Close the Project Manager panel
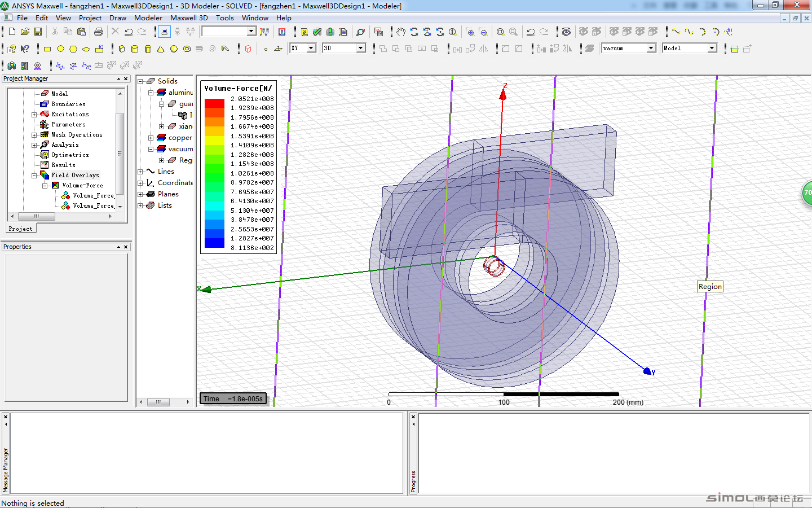 click(126, 78)
